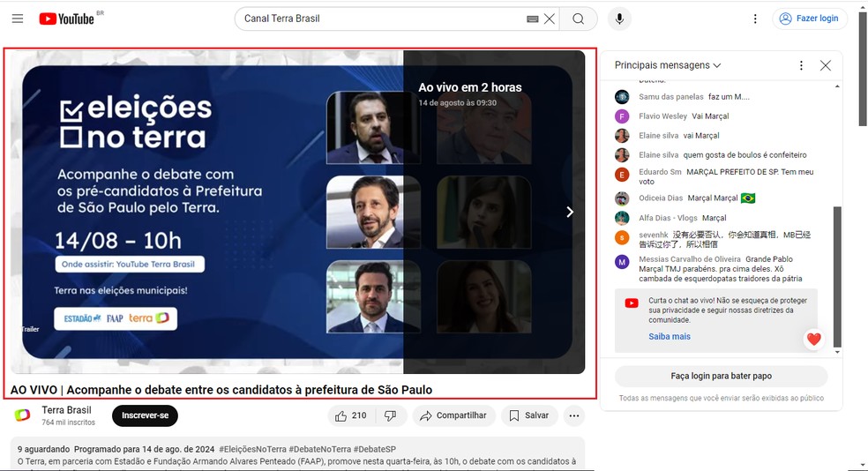Open Terra Brasil channel avatar
868x471 pixels.
[22, 415]
